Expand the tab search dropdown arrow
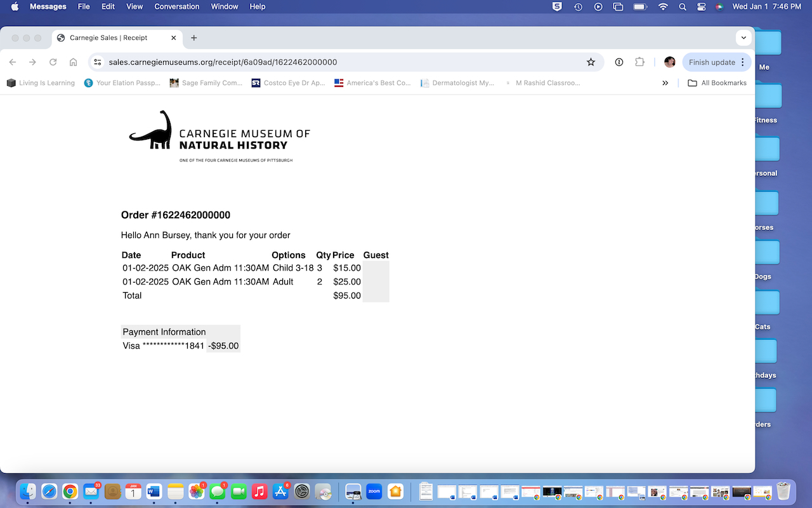This screenshot has height=508, width=812. tap(743, 37)
